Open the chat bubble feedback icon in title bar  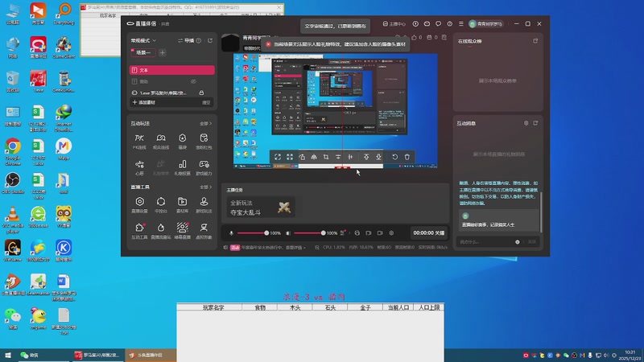tap(438, 24)
